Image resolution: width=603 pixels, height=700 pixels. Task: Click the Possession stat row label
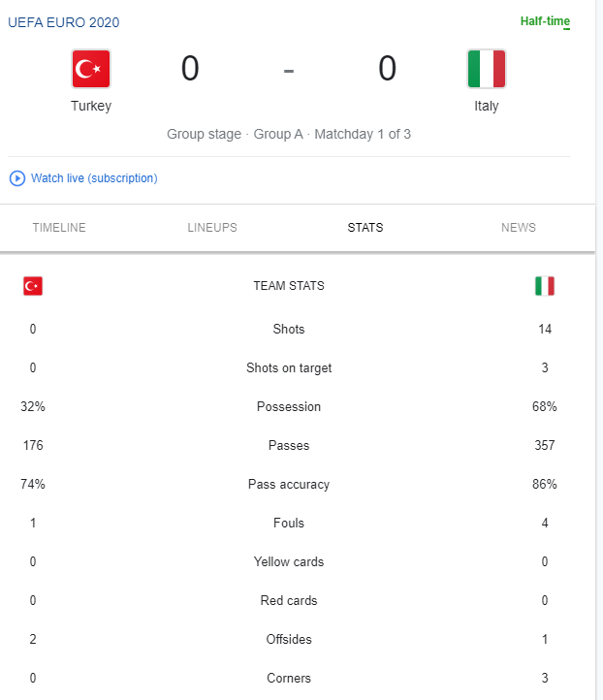tap(289, 406)
